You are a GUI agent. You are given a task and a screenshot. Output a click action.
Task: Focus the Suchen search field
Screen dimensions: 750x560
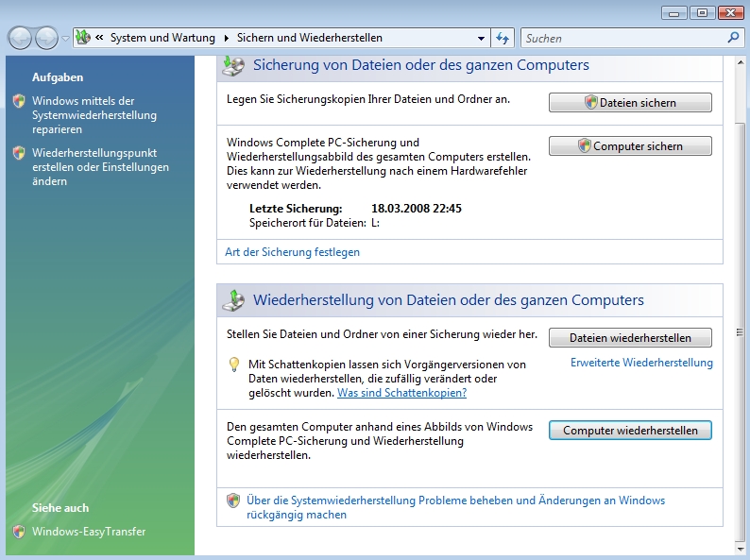point(623,39)
